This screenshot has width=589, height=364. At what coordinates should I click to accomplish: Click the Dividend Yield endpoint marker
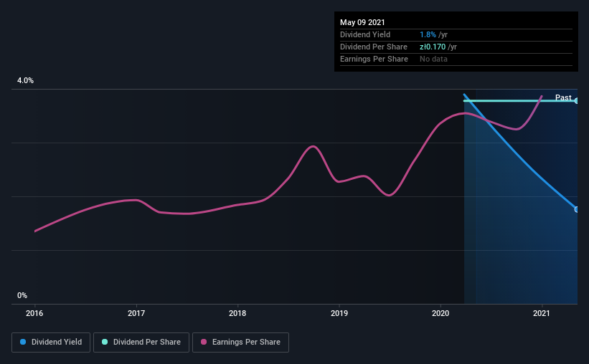click(576, 209)
